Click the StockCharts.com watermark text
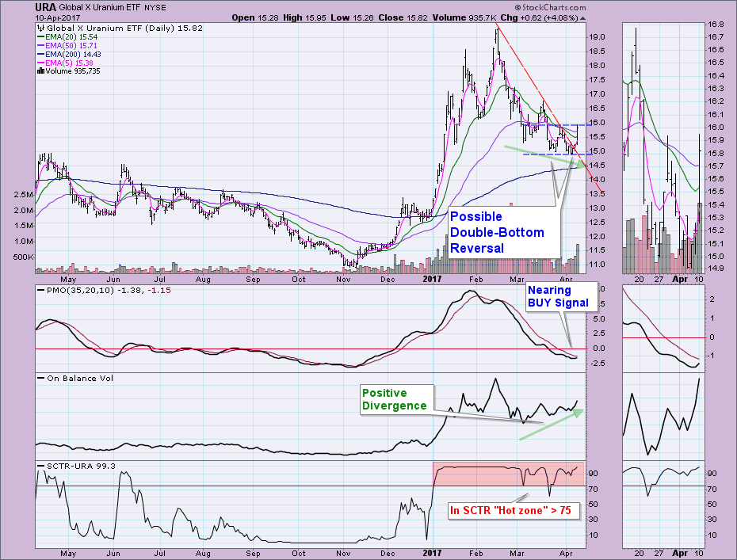Viewport: 737px width, 560px height. click(x=550, y=7)
